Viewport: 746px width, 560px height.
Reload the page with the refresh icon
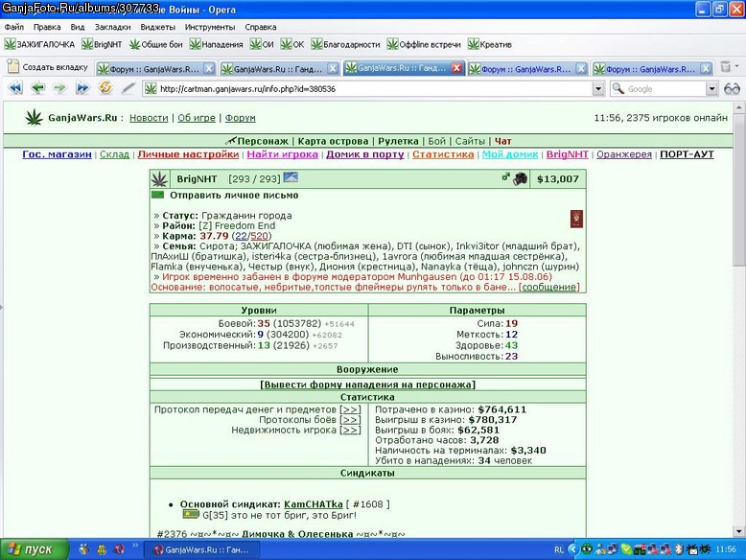105,87
